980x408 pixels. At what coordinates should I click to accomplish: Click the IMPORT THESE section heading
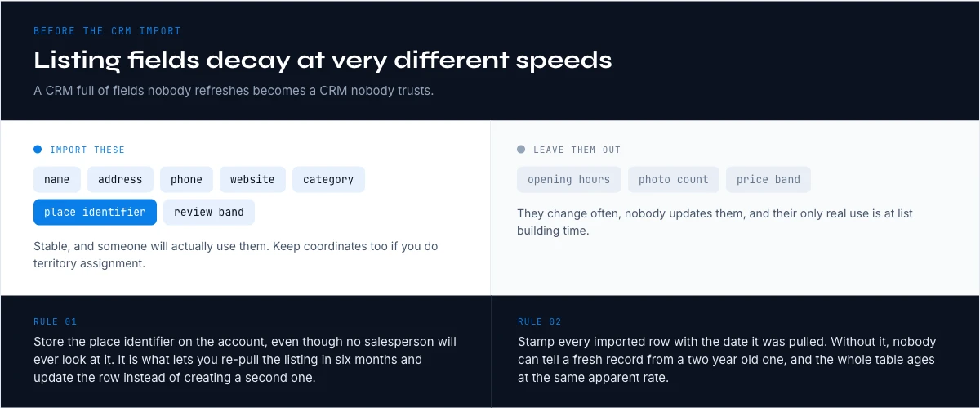[x=87, y=150]
